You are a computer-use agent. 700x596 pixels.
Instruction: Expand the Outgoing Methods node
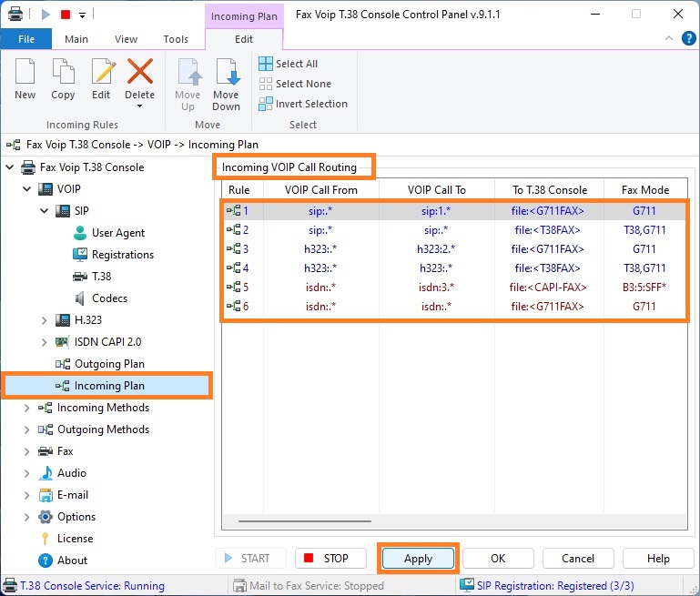(x=26, y=429)
